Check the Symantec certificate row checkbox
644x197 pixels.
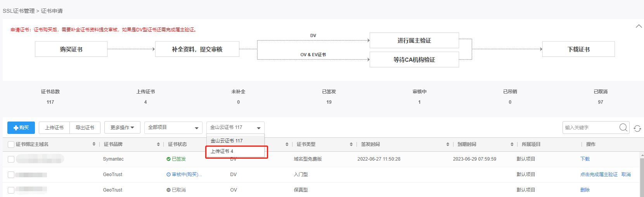point(11,159)
